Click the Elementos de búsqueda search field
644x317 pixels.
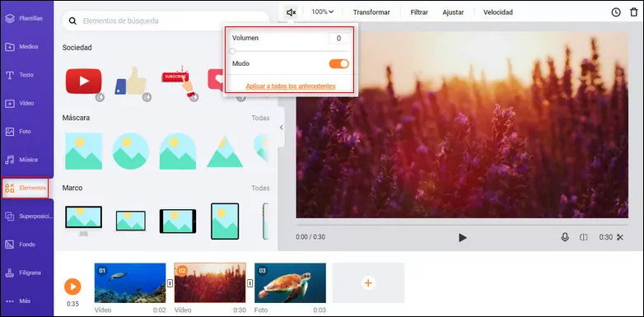point(166,21)
